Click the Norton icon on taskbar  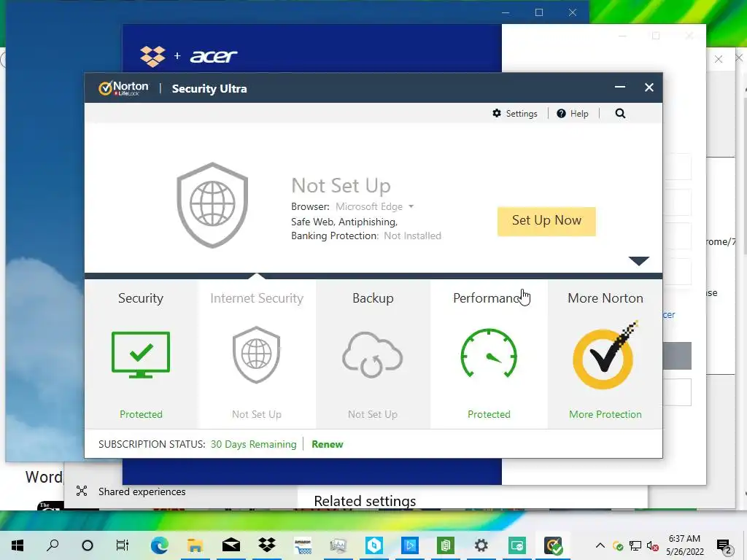click(x=553, y=545)
